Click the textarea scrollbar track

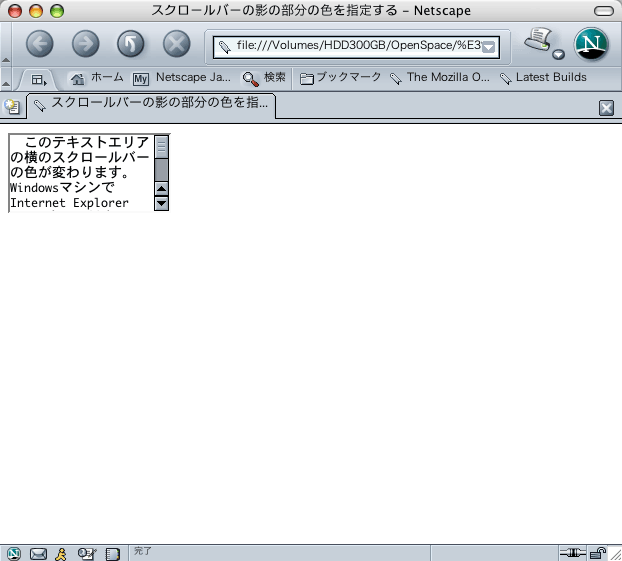[x=161, y=170]
